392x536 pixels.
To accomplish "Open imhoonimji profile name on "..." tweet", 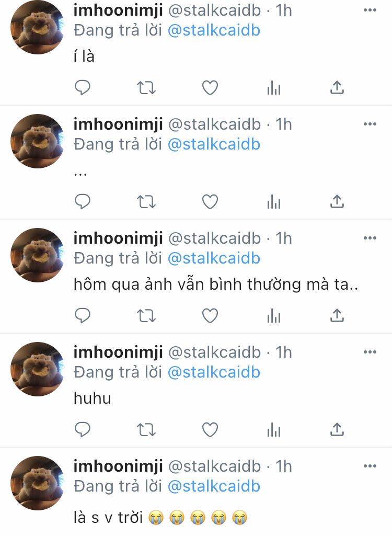I will [x=118, y=124].
